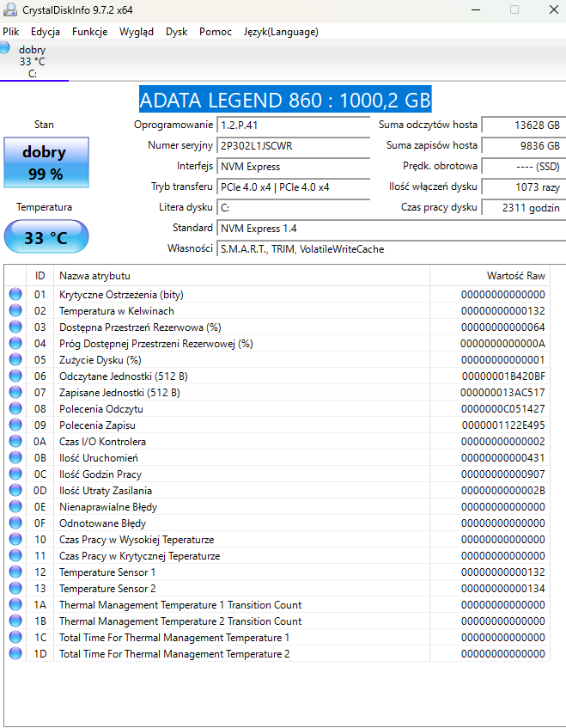
Task: Open the Plik menu
Action: (10, 32)
